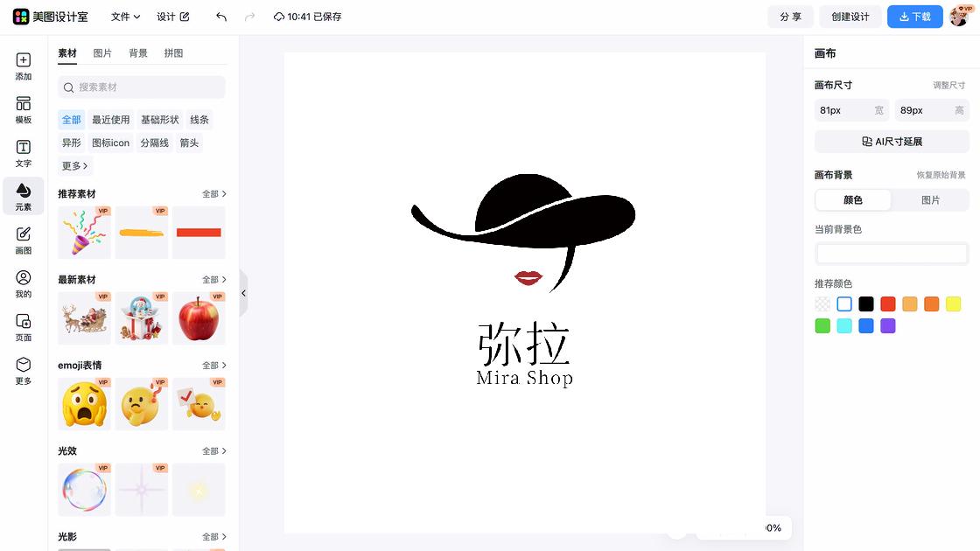This screenshot has width=980, height=551.
Task: Add the rainbow bubble light effect
Action: click(x=84, y=489)
